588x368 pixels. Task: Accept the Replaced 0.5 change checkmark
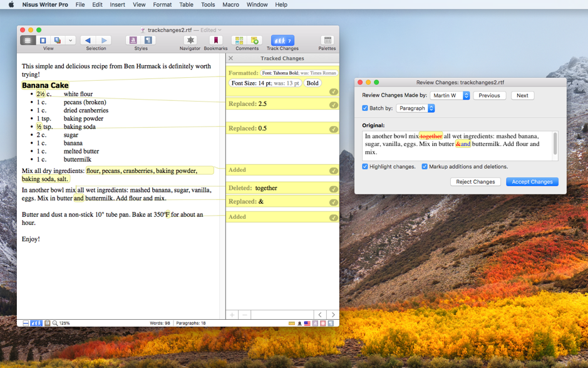[x=333, y=129]
